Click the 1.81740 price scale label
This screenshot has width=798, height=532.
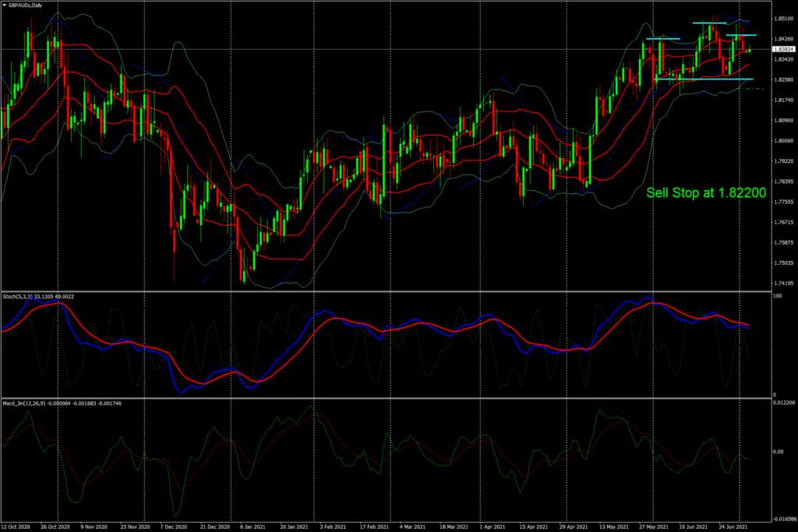pos(784,100)
